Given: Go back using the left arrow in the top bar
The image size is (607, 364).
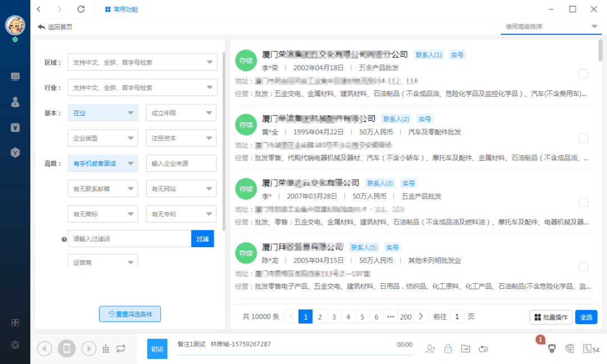Looking at the screenshot, I should 39,9.
